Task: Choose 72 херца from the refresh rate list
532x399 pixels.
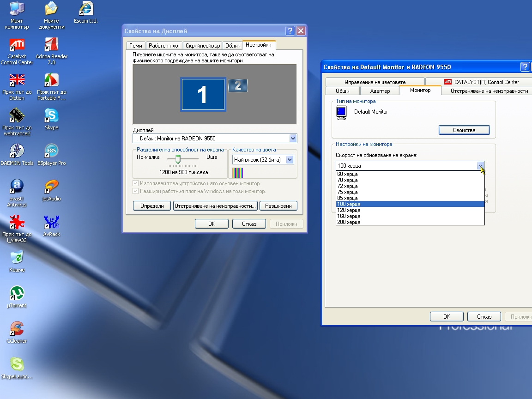Action: [x=410, y=186]
